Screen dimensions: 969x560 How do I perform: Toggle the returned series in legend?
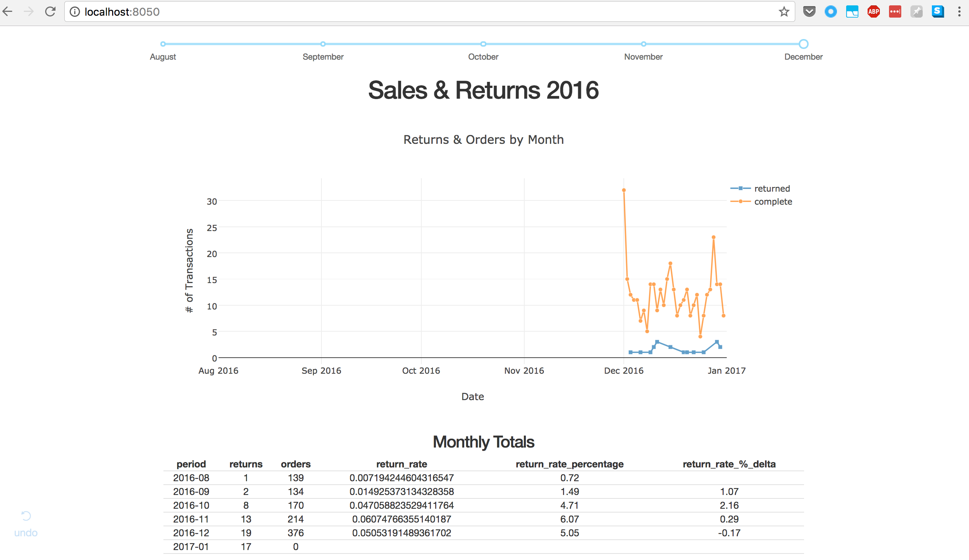coord(772,189)
